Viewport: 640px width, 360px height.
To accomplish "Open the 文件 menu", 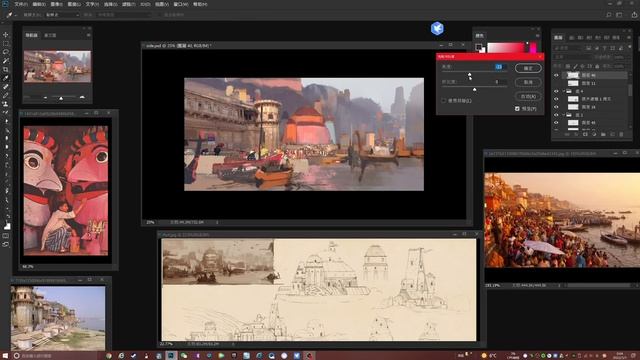I will (21, 4).
